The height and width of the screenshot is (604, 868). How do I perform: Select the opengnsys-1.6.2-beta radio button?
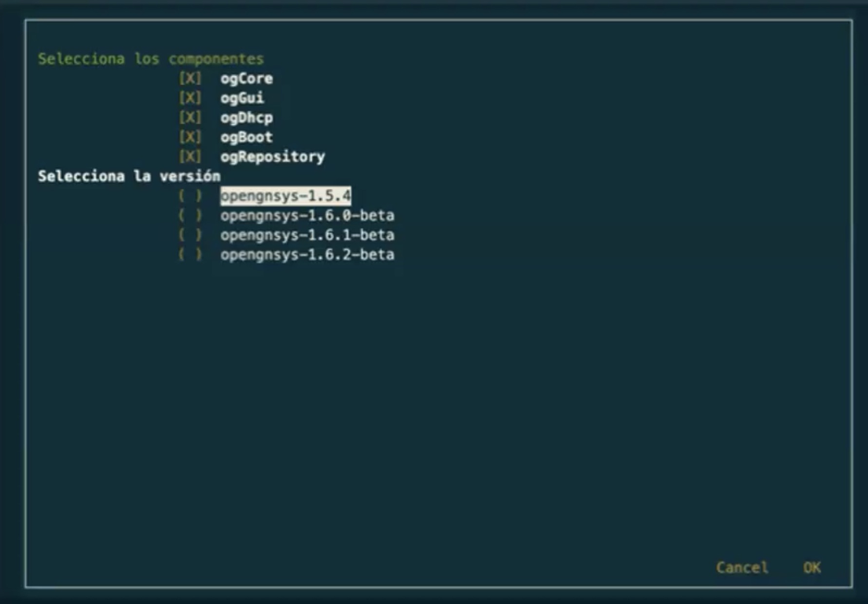pyautogui.click(x=190, y=254)
